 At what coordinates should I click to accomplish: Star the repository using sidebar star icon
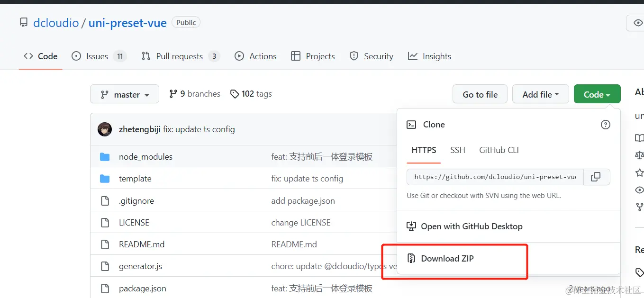[639, 172]
